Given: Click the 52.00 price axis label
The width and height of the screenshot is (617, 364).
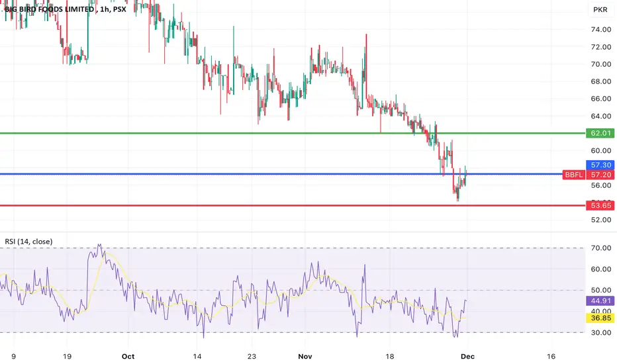Looking at the screenshot, I should tap(601, 220).
